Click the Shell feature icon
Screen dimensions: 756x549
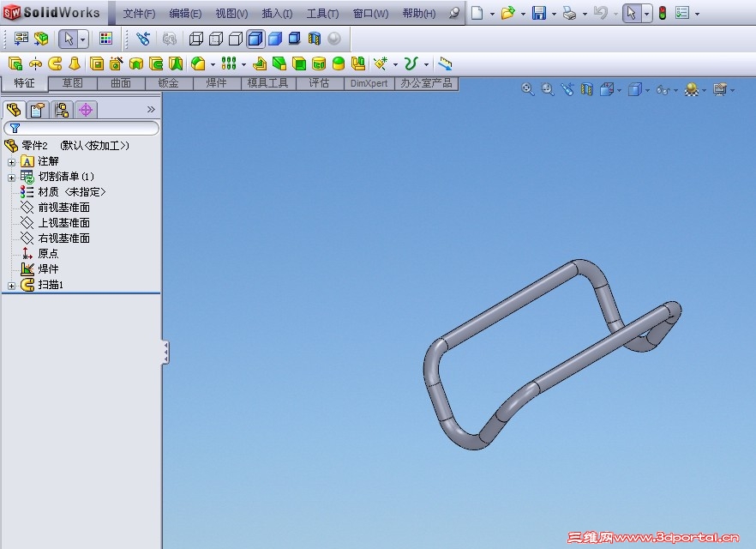(x=299, y=63)
